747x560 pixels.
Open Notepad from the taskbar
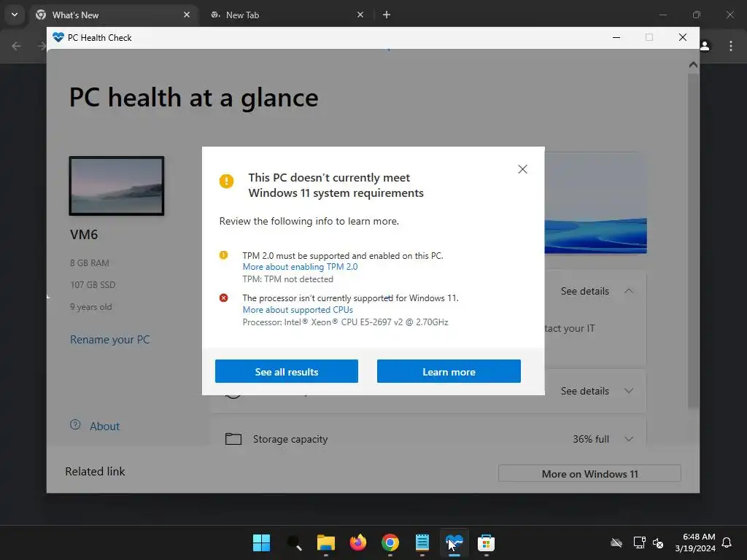[422, 542]
